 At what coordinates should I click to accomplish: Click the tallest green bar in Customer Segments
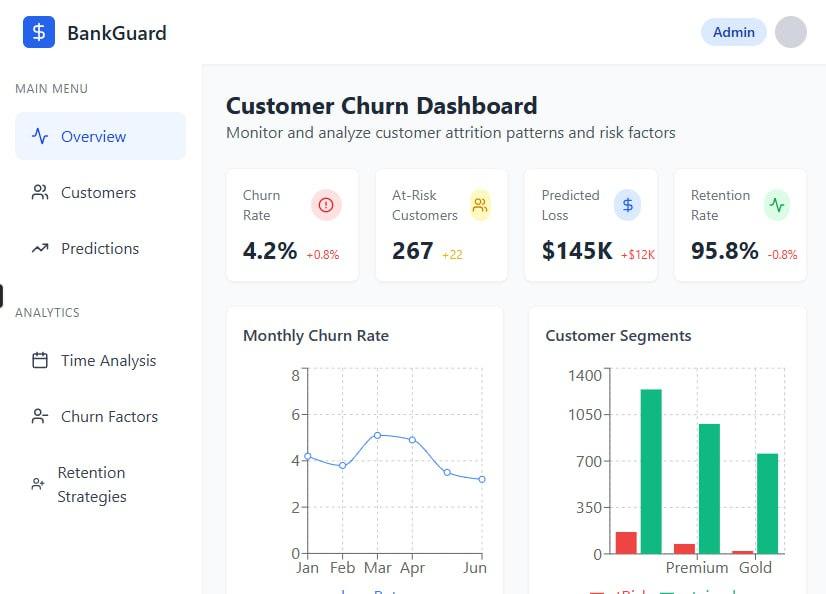click(x=651, y=472)
